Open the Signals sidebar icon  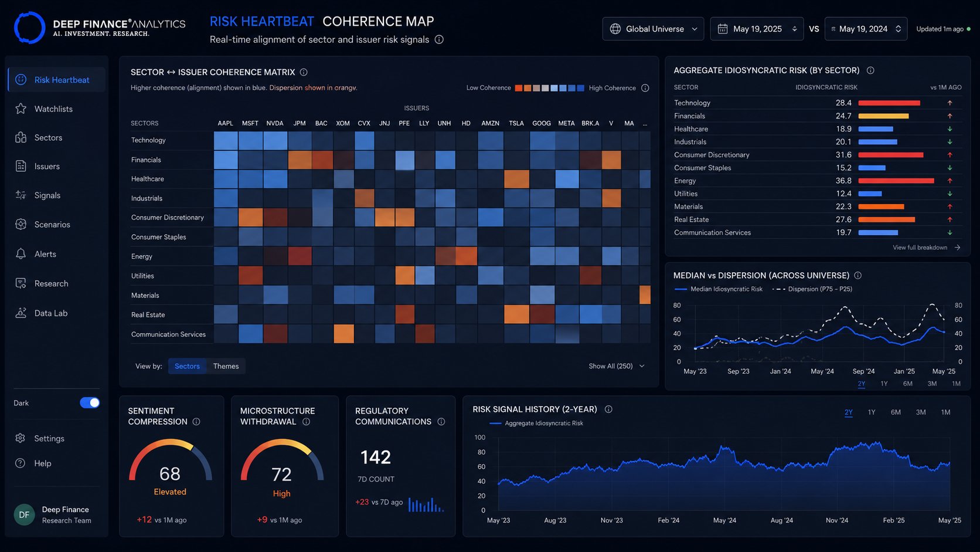21,195
